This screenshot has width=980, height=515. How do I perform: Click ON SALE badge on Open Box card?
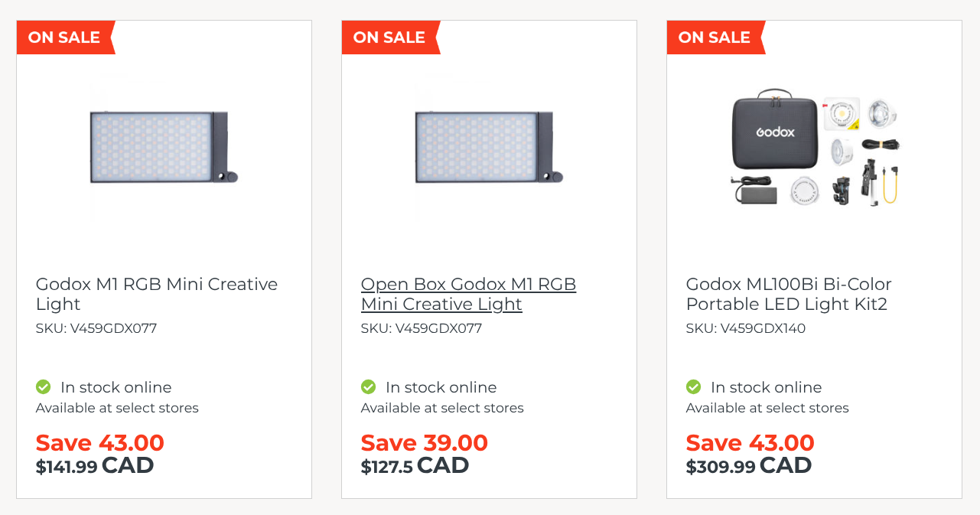[x=391, y=37]
